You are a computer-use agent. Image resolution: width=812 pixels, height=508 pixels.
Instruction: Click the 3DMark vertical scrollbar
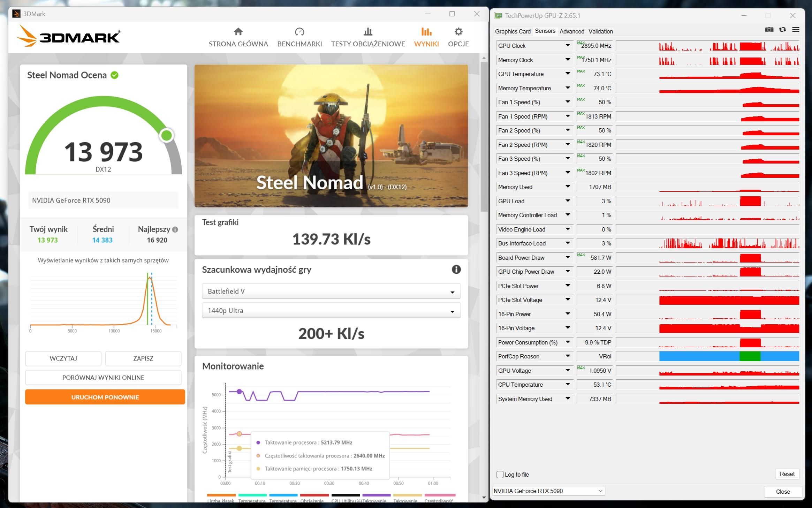click(x=484, y=136)
